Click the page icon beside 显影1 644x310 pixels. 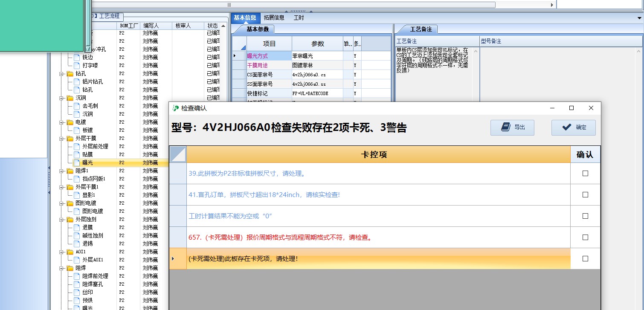tap(77, 195)
